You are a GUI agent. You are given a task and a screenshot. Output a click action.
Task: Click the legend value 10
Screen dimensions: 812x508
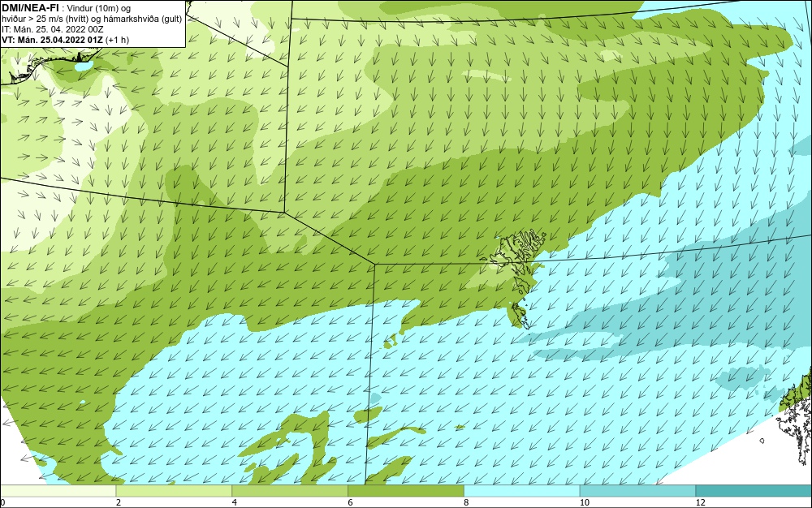pyautogui.click(x=584, y=502)
